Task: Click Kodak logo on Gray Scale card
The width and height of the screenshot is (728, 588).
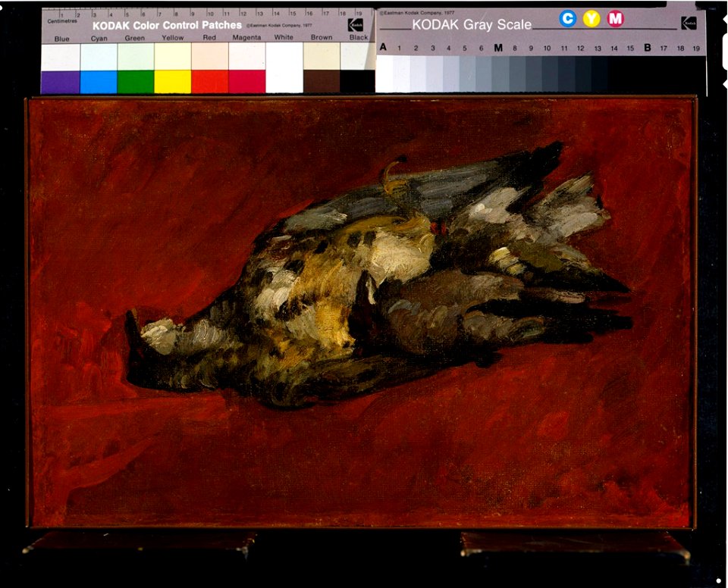Action: [689, 23]
